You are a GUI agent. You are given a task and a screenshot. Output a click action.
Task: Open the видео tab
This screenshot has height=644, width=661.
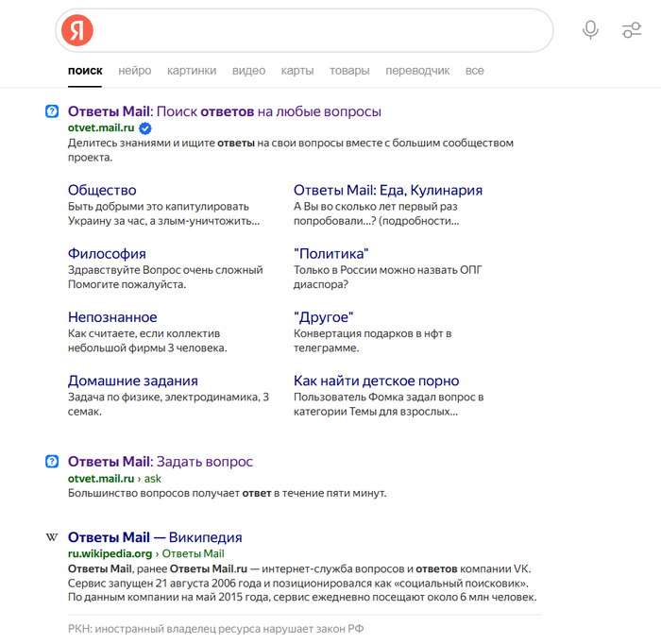248,71
